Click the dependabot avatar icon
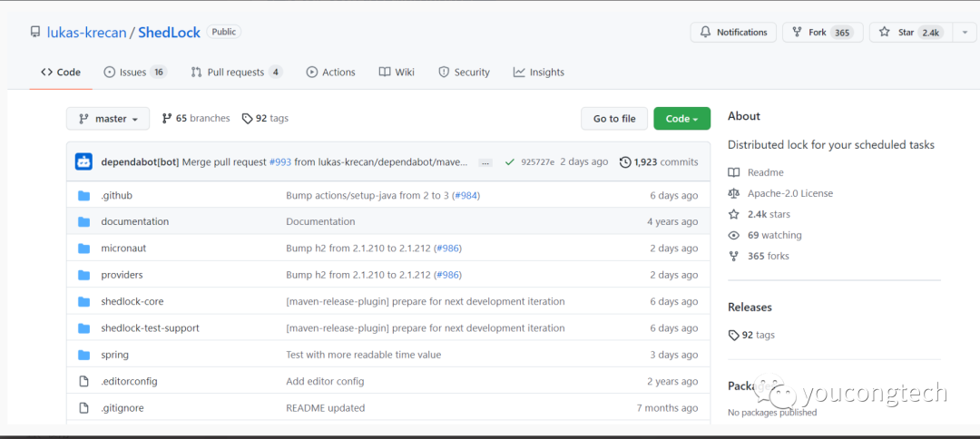Viewport: 980px width, 439px height. tap(83, 162)
